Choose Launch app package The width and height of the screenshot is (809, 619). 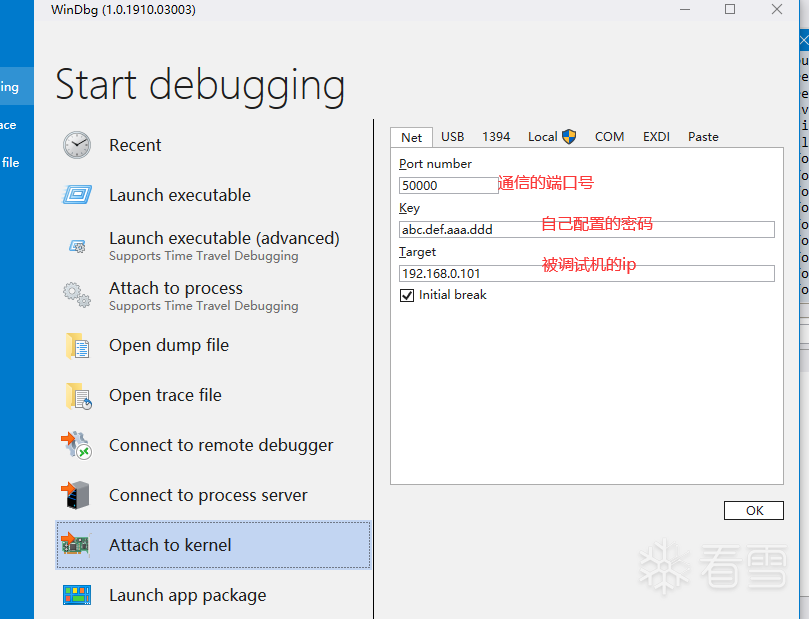click(213, 595)
